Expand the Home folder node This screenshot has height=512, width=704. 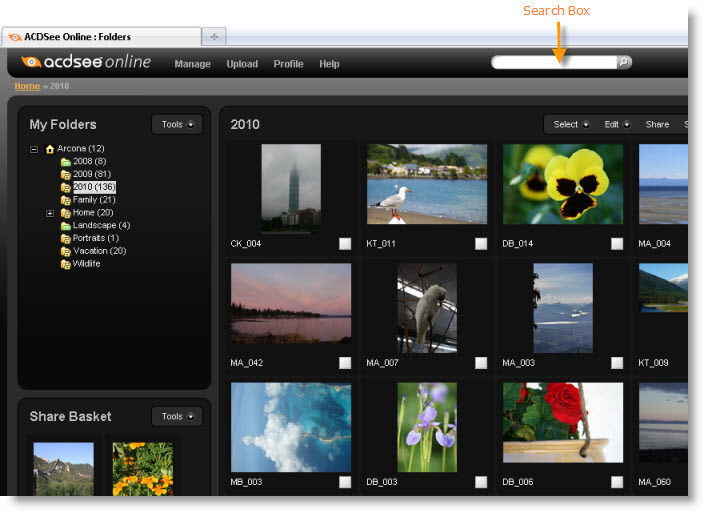point(50,213)
